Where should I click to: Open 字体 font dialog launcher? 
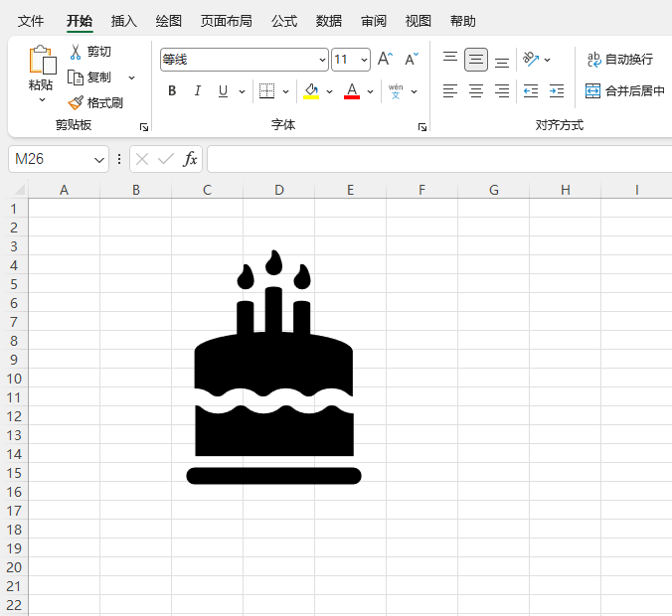click(x=422, y=127)
